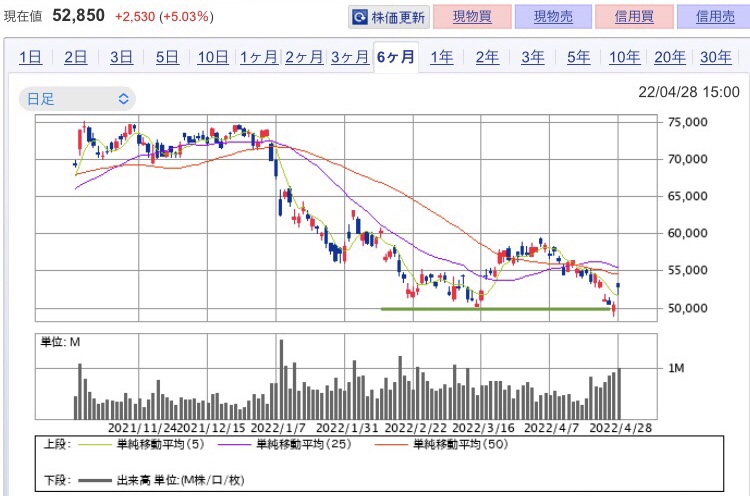Image resolution: width=750 pixels, height=496 pixels.
Task: Switch chart to 1日 period
Action: coord(30,57)
